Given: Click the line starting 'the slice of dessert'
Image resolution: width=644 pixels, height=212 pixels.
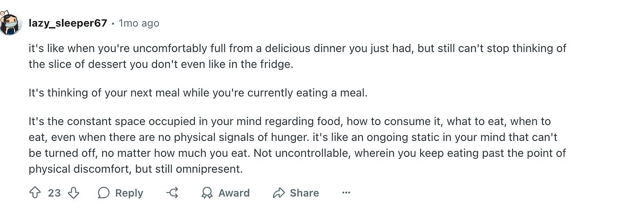Looking at the screenshot, I should click(161, 64).
